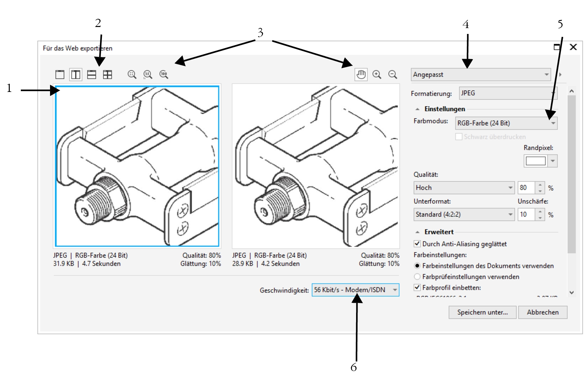Uncheck Farbprofil einbetten checkbox
The width and height of the screenshot is (588, 382).
[x=417, y=288]
